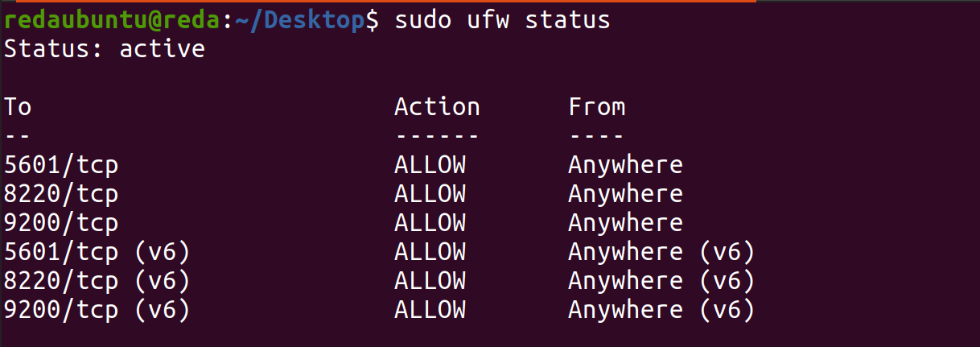The width and height of the screenshot is (980, 347).
Task: Click the 'sudo ufw status' command text
Action: (502, 21)
